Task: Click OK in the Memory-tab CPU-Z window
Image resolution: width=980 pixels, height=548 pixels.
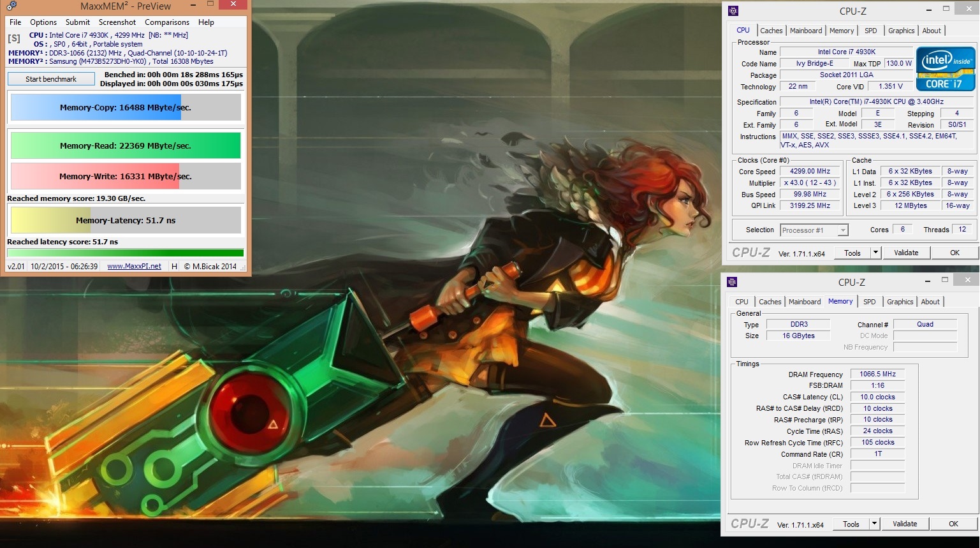Action: (x=953, y=524)
